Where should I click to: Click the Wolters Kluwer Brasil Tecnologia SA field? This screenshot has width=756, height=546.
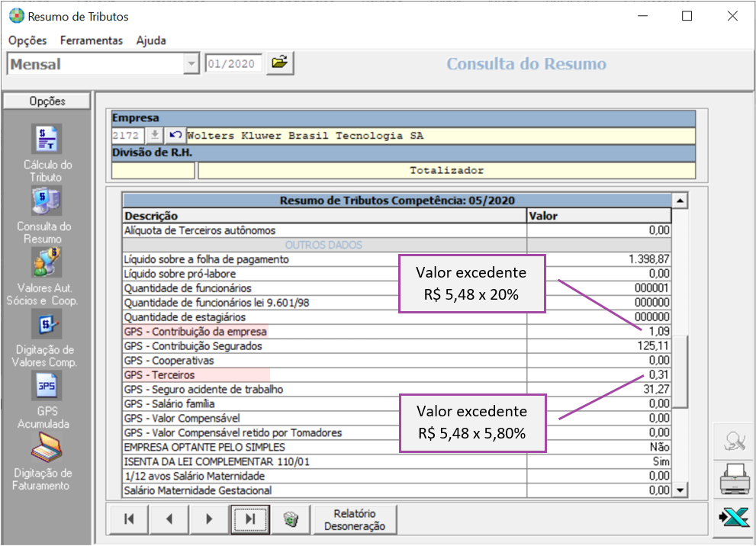tap(441, 136)
